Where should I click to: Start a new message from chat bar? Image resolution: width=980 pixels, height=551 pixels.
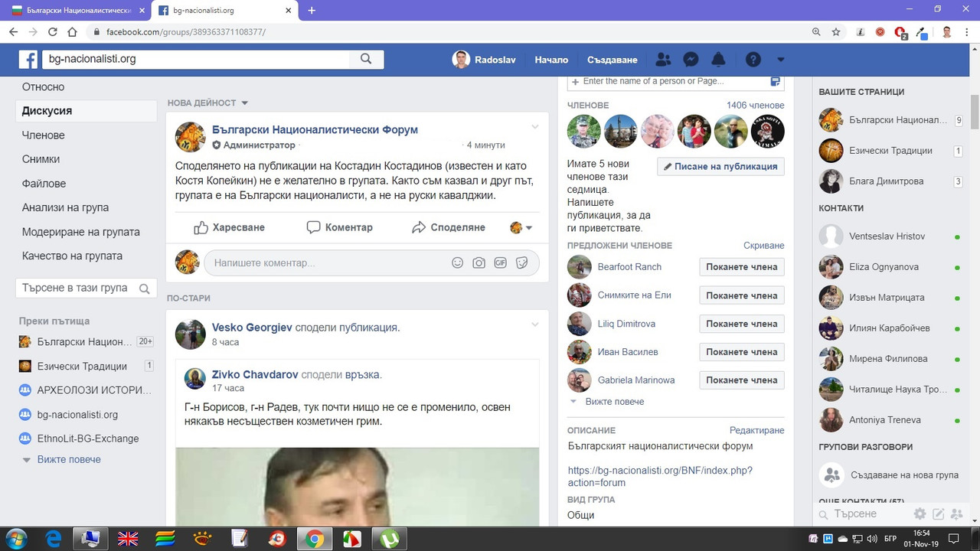pyautogui.click(x=938, y=514)
